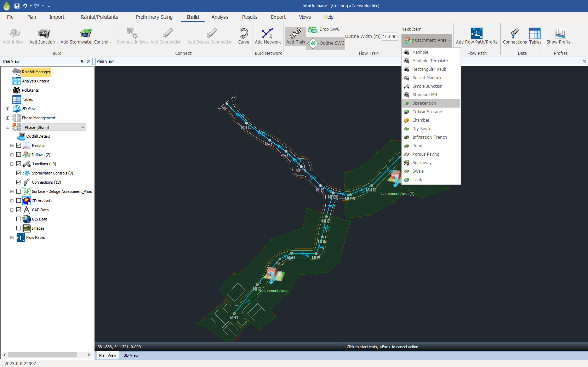Open the Connections data icon

(x=515, y=33)
